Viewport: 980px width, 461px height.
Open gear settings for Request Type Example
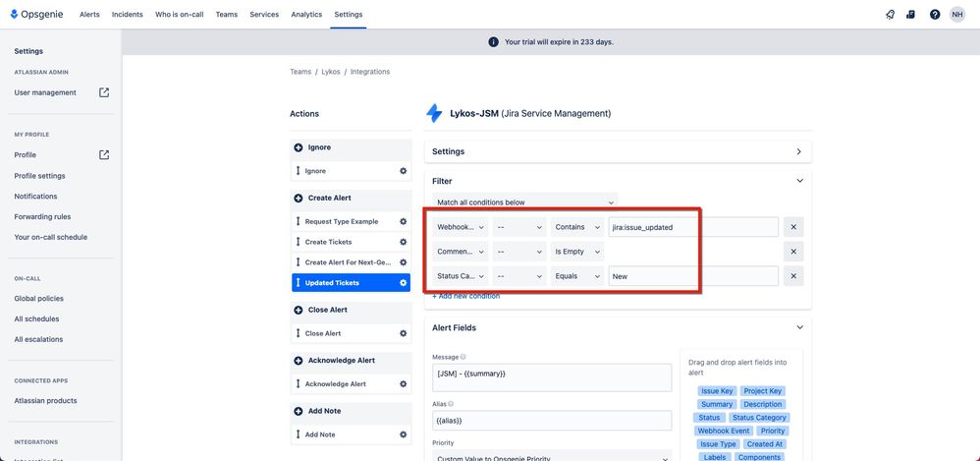tap(404, 221)
